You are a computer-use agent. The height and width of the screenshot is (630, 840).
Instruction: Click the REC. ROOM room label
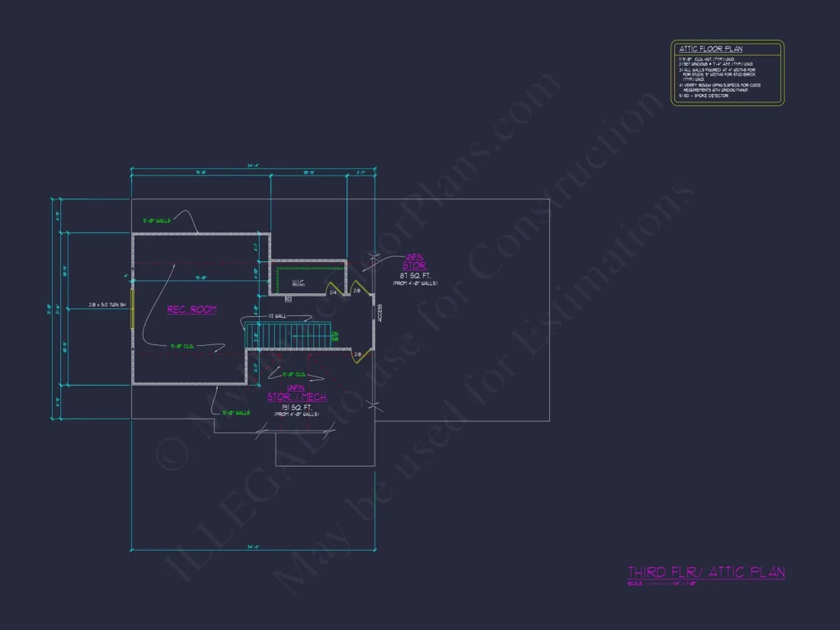pos(192,309)
